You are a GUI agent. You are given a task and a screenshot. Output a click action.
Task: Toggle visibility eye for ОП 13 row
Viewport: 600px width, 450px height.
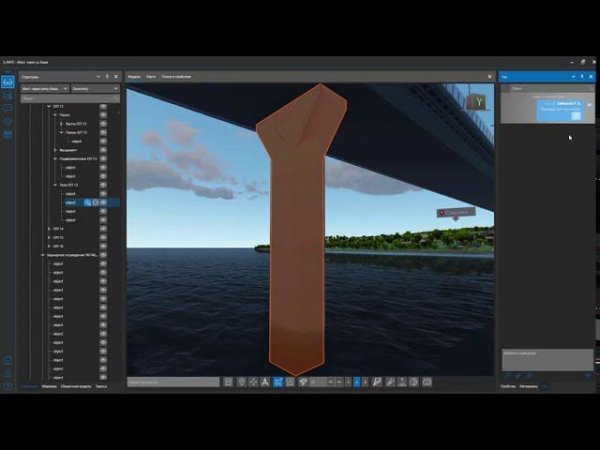(x=103, y=106)
